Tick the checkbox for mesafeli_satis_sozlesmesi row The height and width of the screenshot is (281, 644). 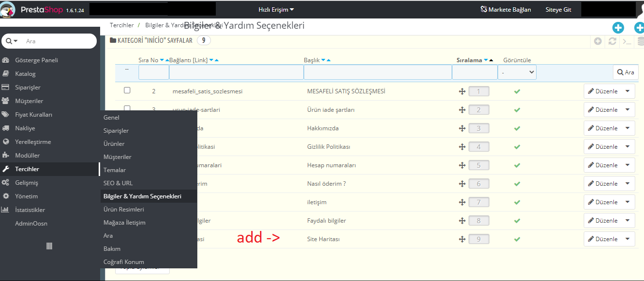point(127,90)
